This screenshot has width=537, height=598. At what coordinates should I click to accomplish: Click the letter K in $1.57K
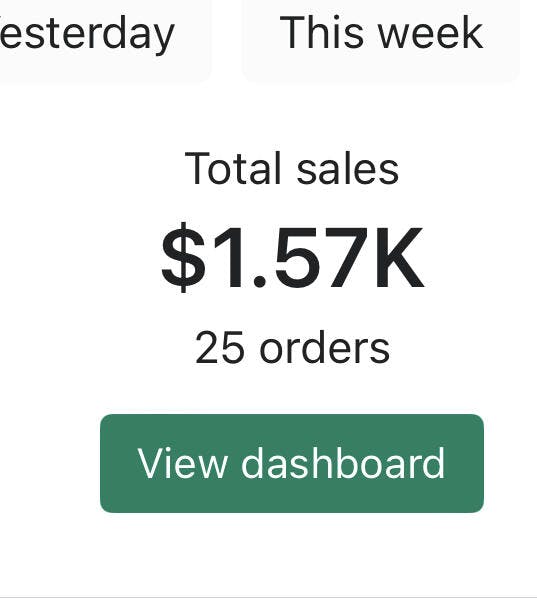[x=398, y=257]
